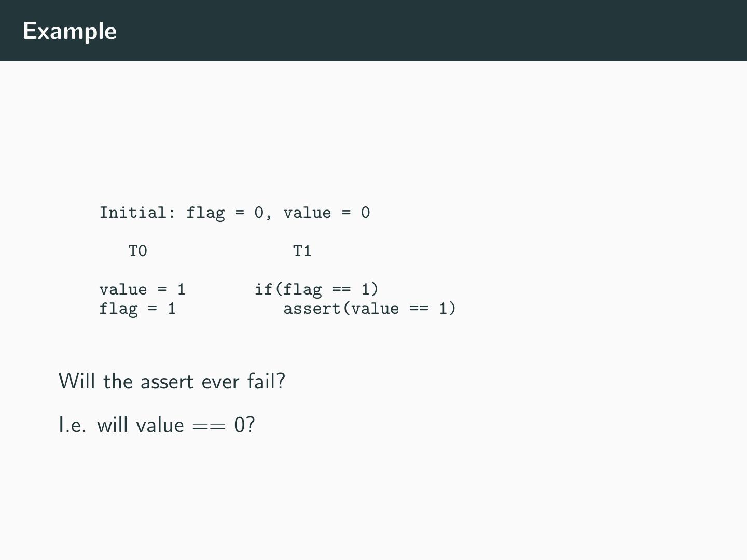Click the word "value" in the bottom sentence

160,425
